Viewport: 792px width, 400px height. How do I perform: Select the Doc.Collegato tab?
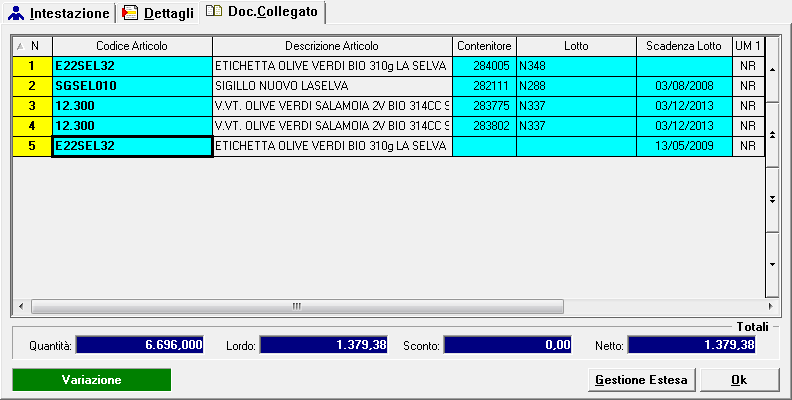(x=262, y=12)
